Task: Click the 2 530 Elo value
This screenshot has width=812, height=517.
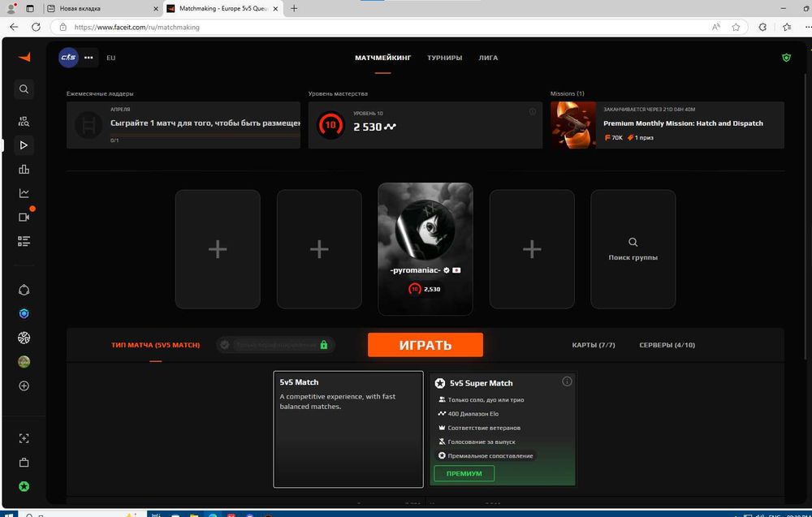Action: [x=368, y=127]
